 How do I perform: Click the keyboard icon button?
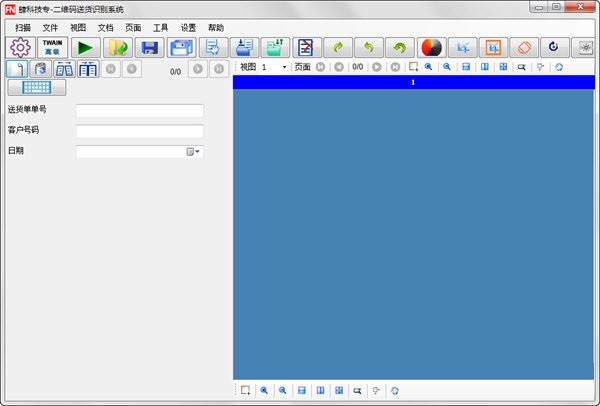pyautogui.click(x=36, y=87)
